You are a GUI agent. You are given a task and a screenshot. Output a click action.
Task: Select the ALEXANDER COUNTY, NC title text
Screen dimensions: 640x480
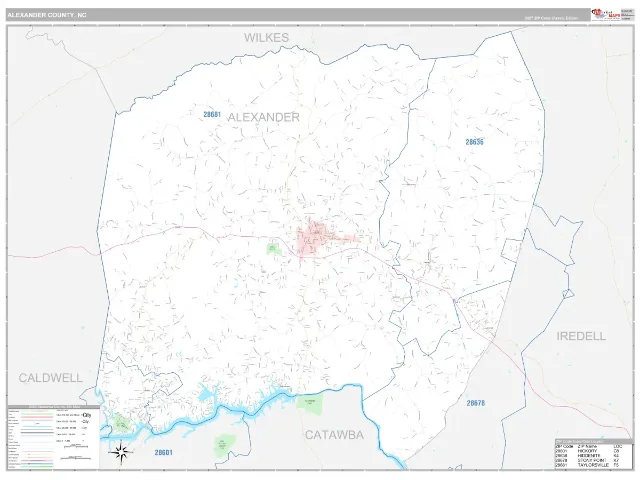click(47, 15)
